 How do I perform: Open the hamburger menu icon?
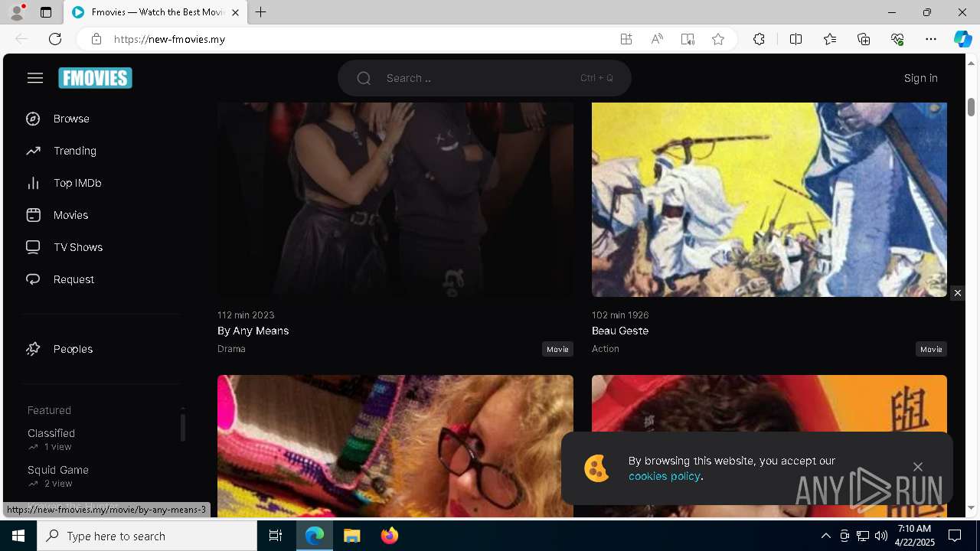(x=35, y=78)
